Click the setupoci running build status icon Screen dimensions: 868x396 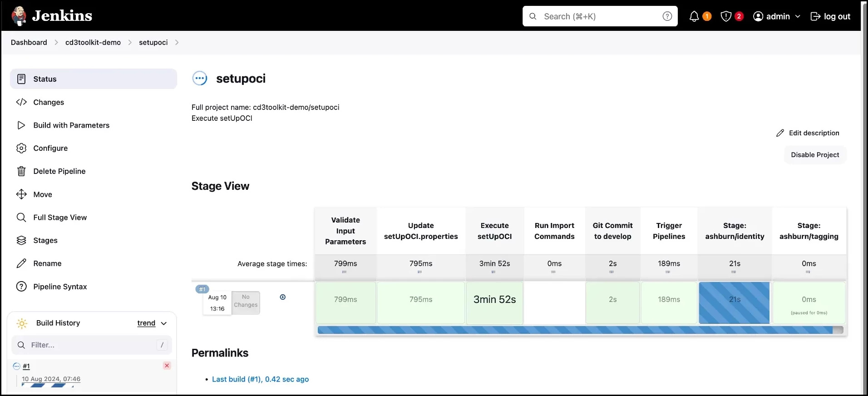(x=200, y=79)
